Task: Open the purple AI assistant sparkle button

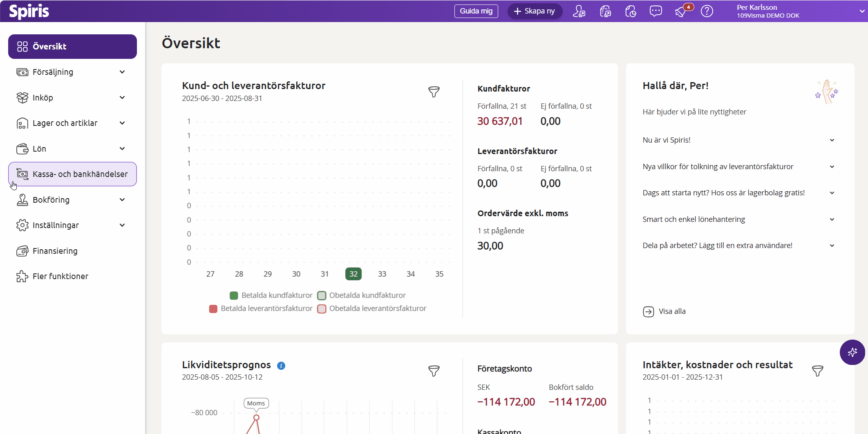Action: click(852, 352)
